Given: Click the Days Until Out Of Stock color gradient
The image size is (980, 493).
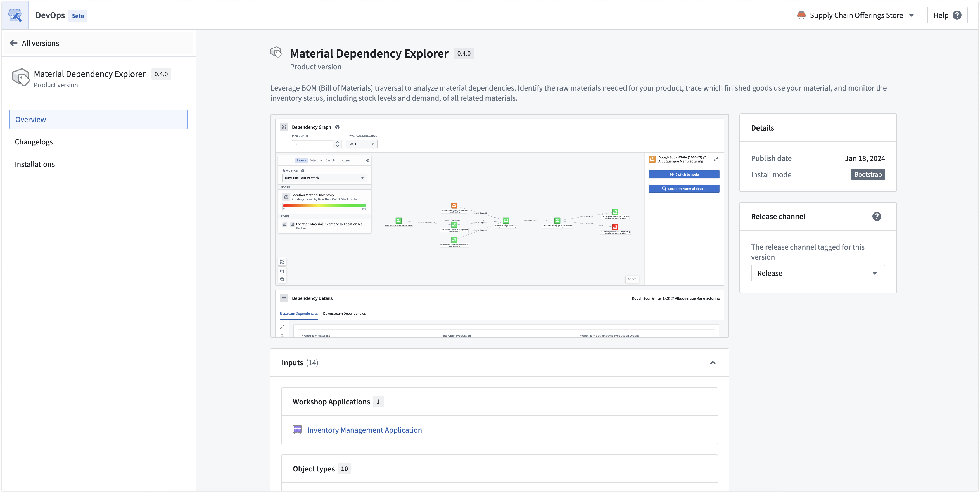Looking at the screenshot, I should tap(324, 205).
